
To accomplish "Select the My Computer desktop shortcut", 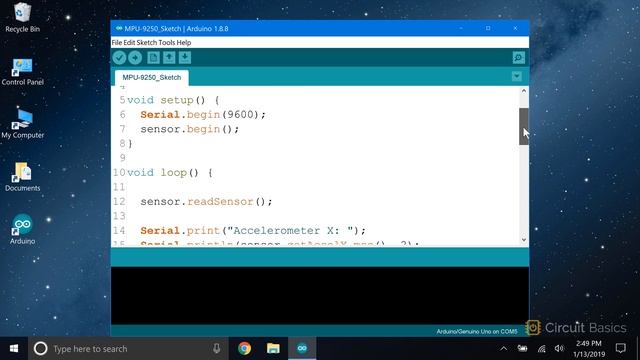I will (x=22, y=124).
